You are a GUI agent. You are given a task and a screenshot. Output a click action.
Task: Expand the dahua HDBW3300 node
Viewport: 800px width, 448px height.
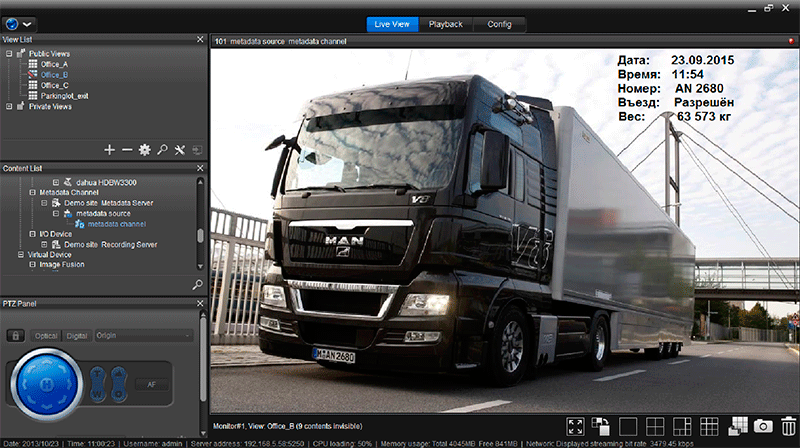pos(56,182)
